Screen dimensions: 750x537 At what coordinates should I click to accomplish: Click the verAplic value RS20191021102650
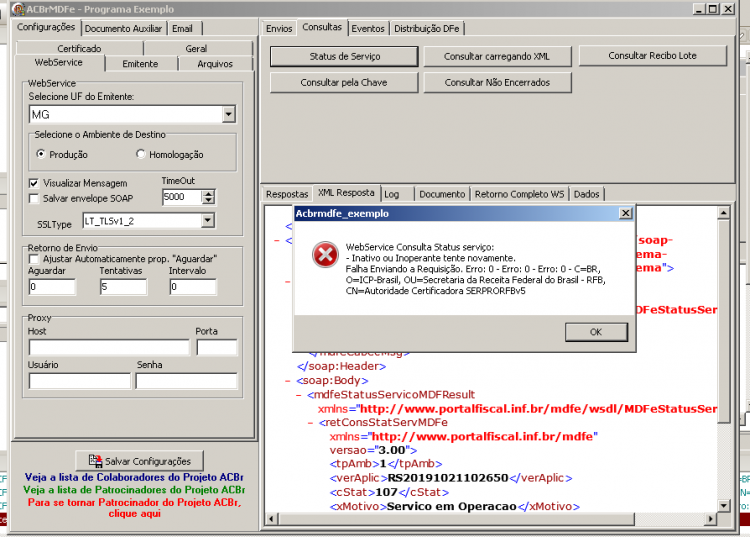448,478
